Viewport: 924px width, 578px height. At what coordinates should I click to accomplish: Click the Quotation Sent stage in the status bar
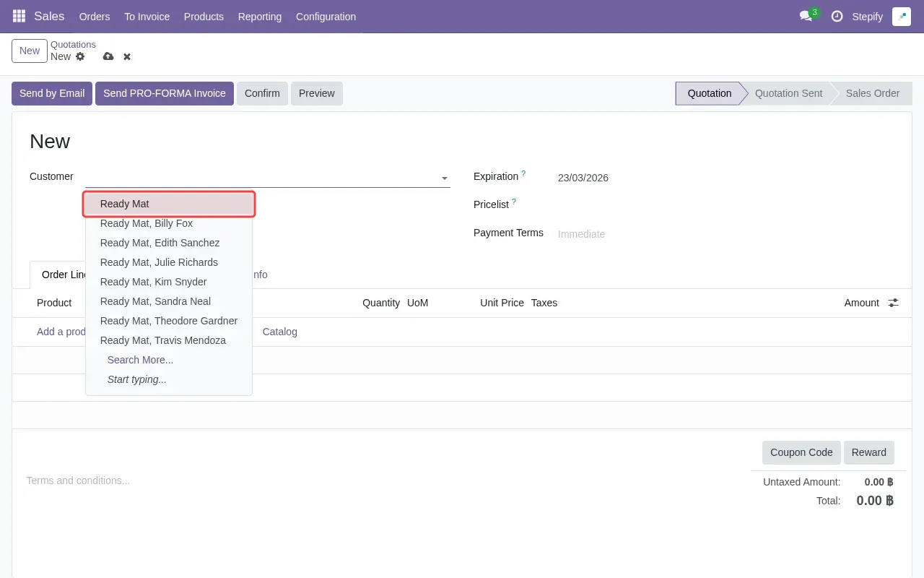click(788, 93)
